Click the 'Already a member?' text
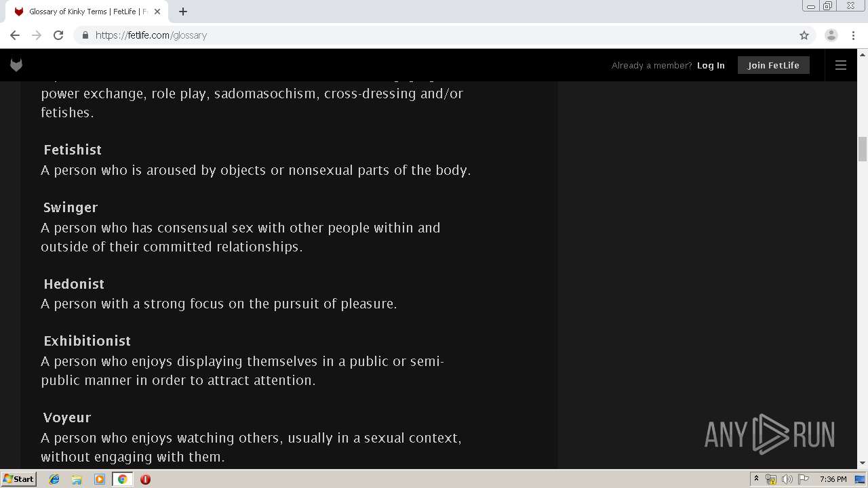Screen dimensions: 868x488 pyautogui.click(x=652, y=65)
